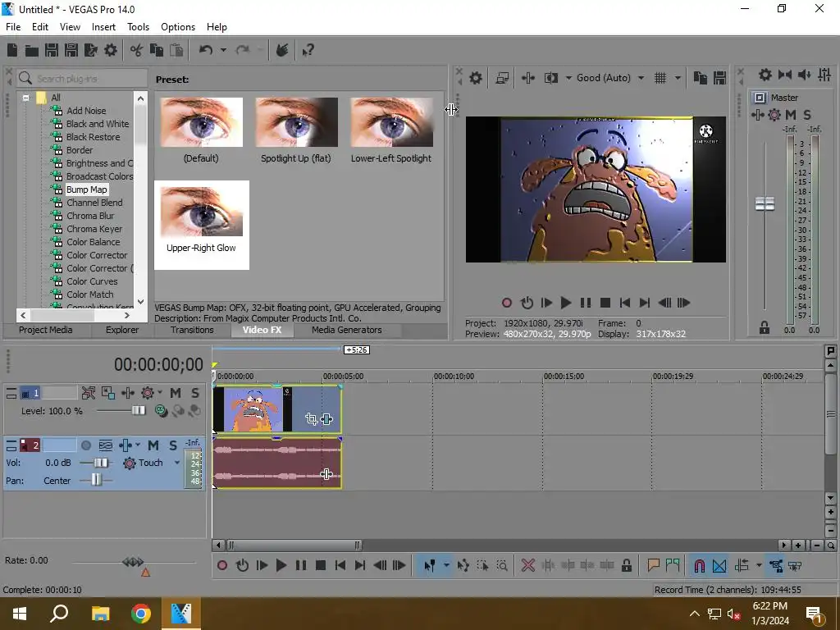Select Black and White plug-in

(x=98, y=124)
